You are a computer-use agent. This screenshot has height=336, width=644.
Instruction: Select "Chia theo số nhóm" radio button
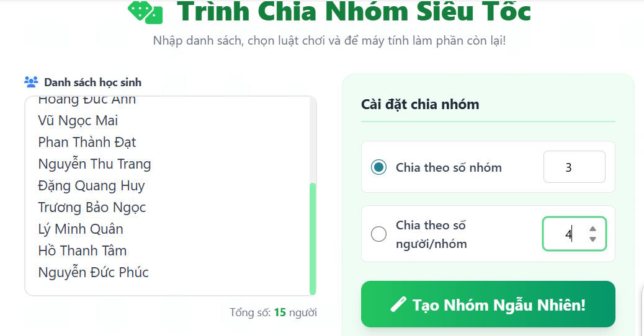click(x=378, y=167)
